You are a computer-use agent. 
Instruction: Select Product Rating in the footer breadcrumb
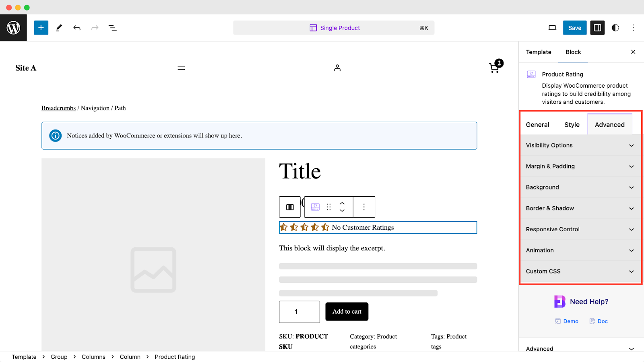click(175, 357)
